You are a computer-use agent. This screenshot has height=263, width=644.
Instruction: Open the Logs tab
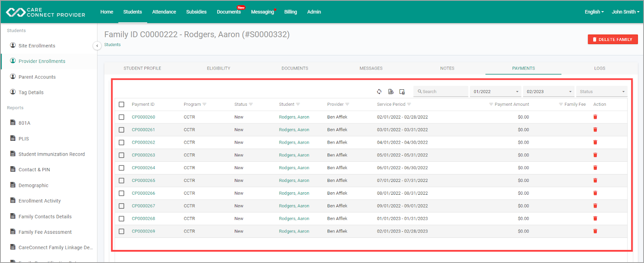(x=600, y=68)
